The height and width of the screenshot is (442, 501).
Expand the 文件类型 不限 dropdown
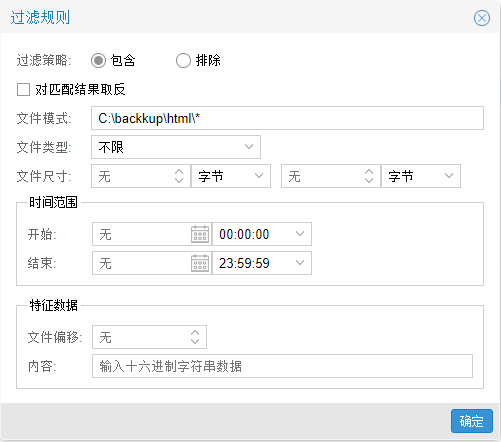(176, 147)
